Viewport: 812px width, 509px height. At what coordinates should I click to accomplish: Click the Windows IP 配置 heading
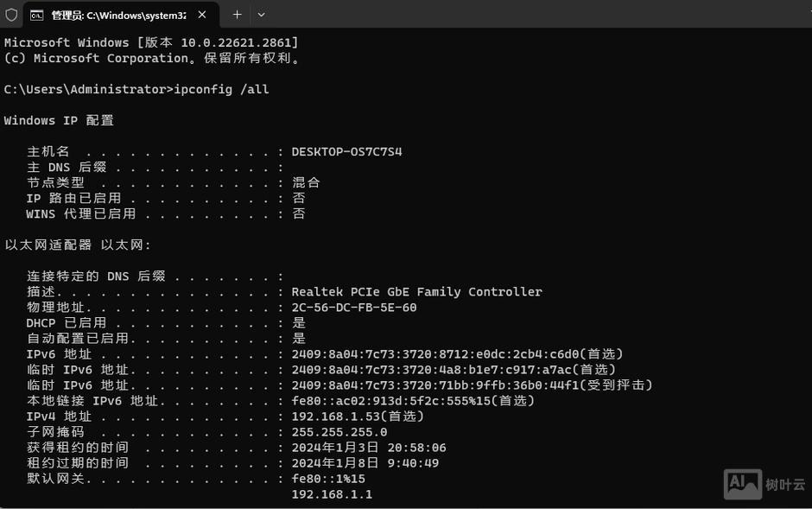point(59,120)
